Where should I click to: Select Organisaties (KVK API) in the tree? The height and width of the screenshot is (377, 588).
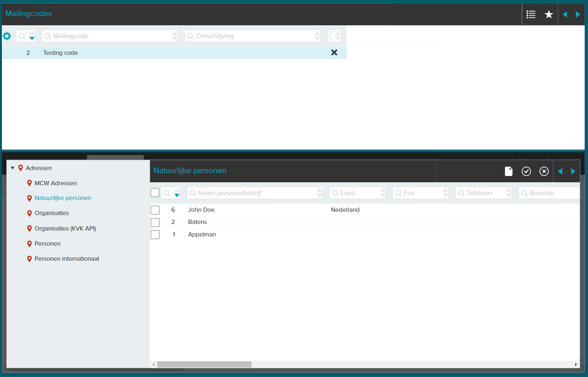65,229
